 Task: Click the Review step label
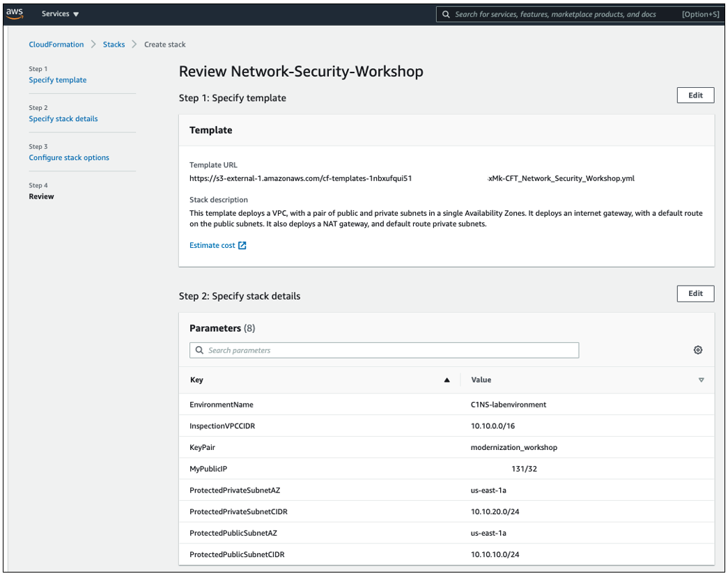pos(41,196)
